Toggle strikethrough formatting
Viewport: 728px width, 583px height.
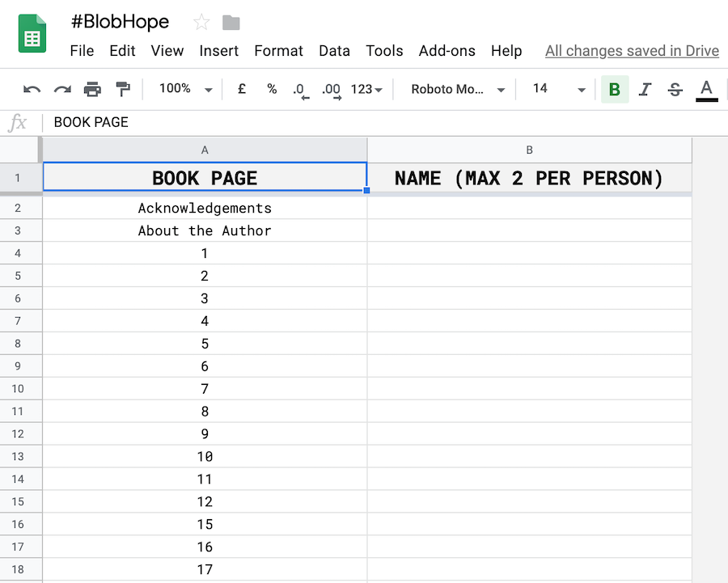(x=675, y=89)
